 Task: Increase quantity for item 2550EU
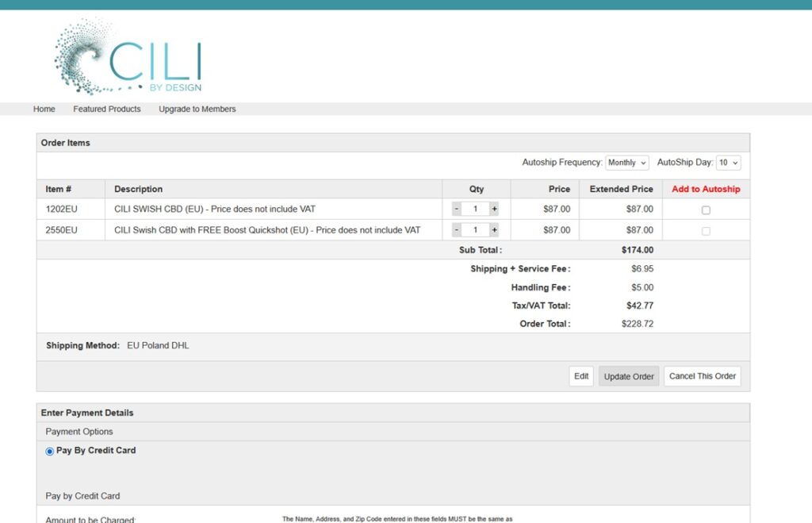click(495, 229)
